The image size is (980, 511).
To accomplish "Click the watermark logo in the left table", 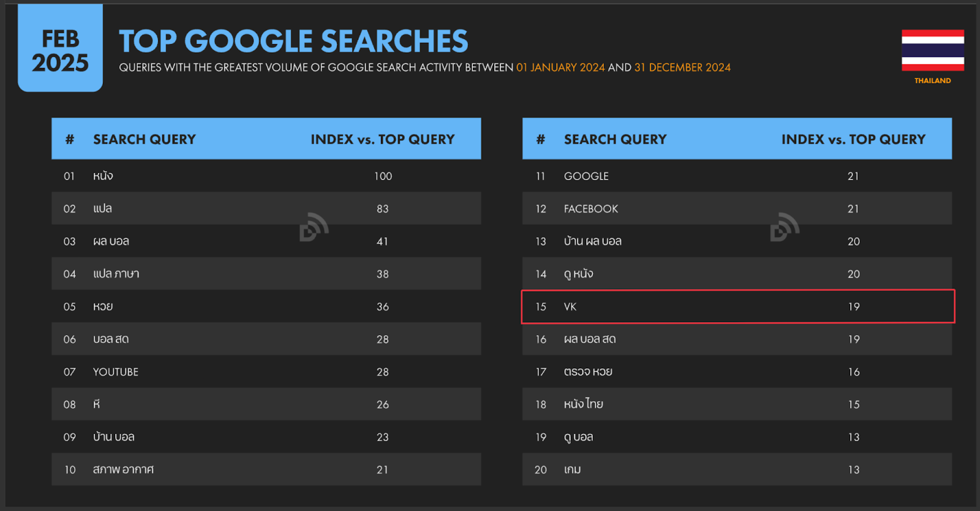I will 314,227.
